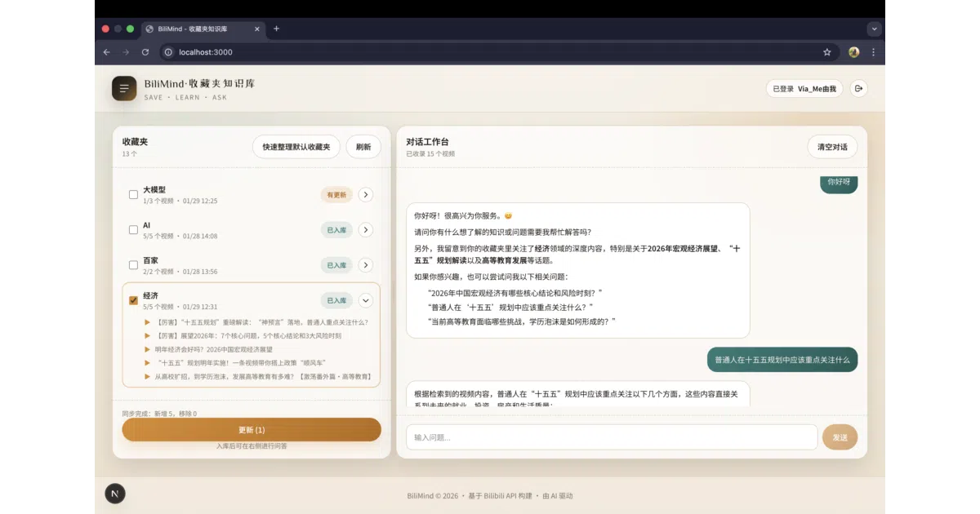Uncheck the 经济 folder checkbox
The height and width of the screenshot is (514, 980).
133,300
